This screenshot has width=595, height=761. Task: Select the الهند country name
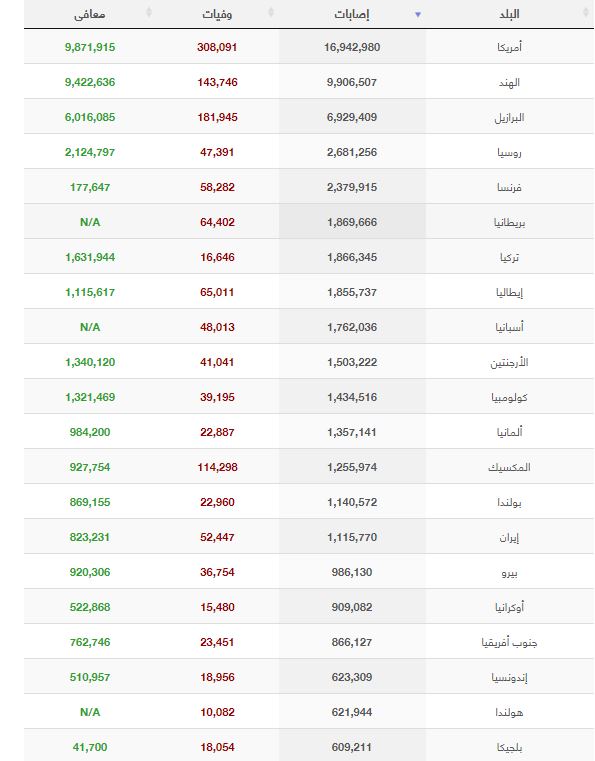[510, 83]
